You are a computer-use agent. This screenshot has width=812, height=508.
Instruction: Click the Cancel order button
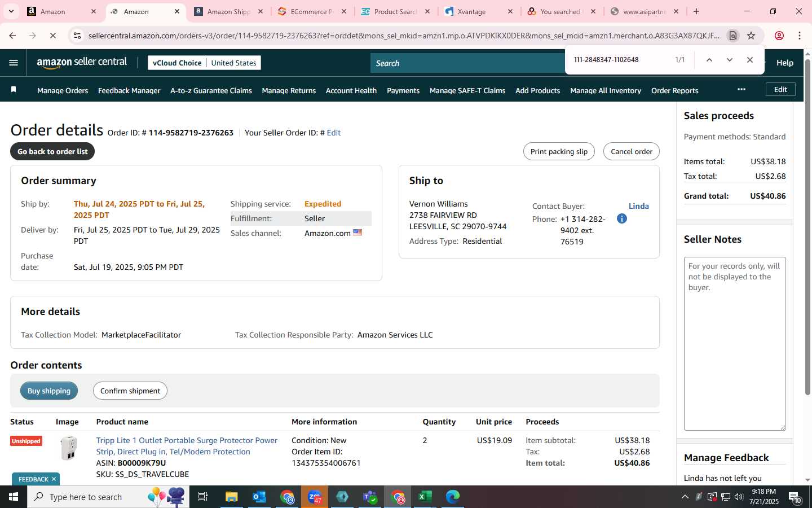(631, 151)
